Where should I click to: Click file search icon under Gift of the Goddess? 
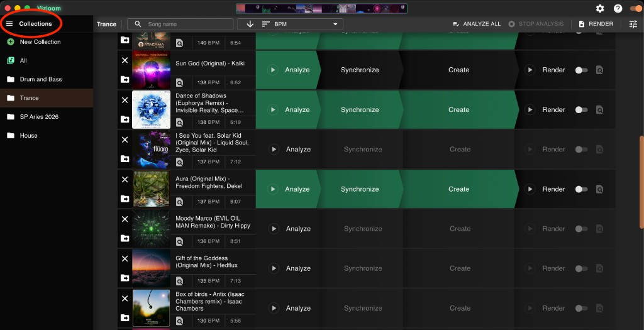click(179, 281)
